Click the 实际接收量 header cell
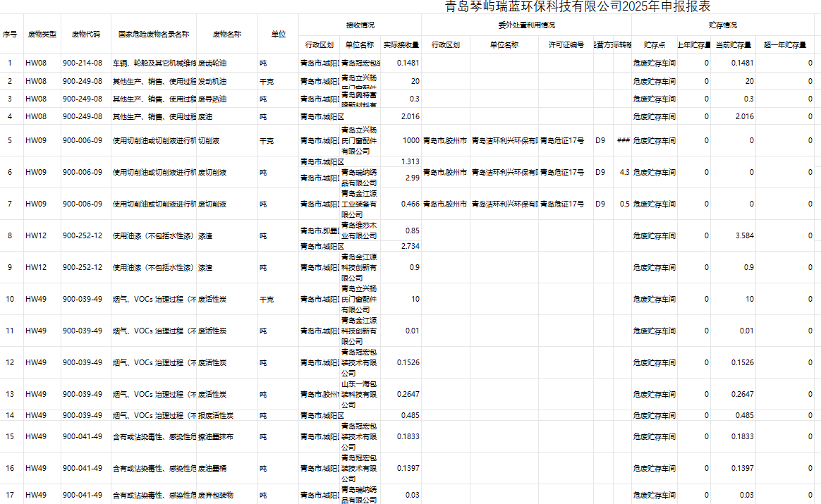The image size is (821, 504). click(x=401, y=45)
